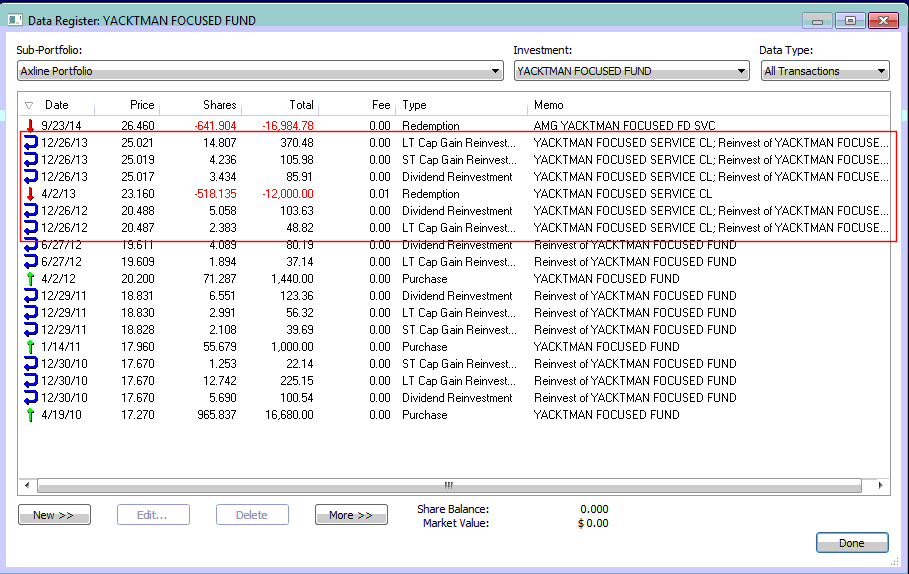The height and width of the screenshot is (574, 909).
Task: Click the green purchase arrow for 4/19/10
Action: (x=30, y=415)
